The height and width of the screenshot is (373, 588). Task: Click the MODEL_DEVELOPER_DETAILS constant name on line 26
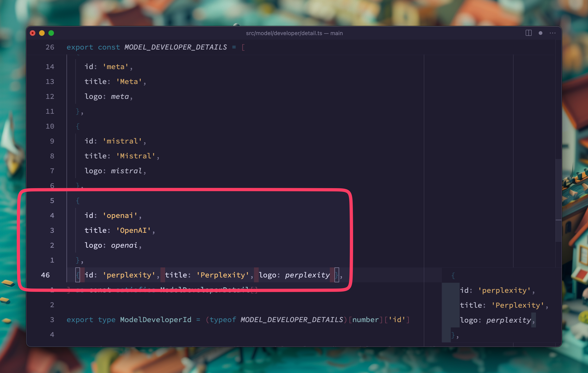pos(175,47)
